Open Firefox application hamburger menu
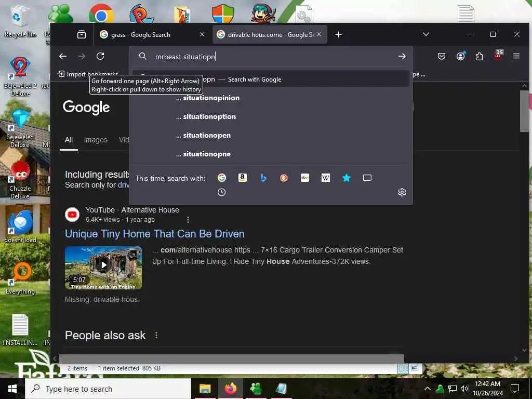The width and height of the screenshot is (532, 399). (516, 56)
